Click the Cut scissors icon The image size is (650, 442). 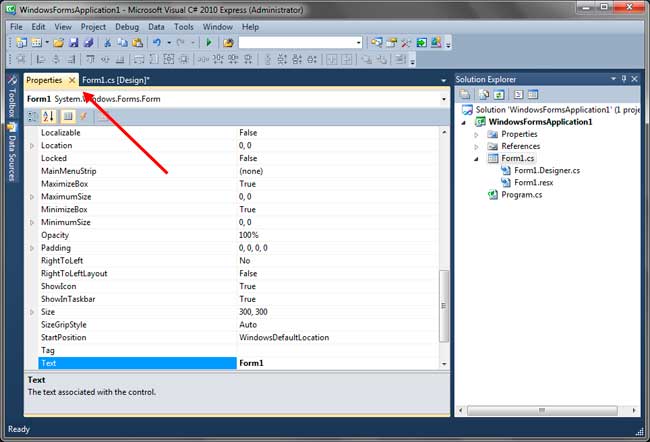pyautogui.click(x=108, y=43)
